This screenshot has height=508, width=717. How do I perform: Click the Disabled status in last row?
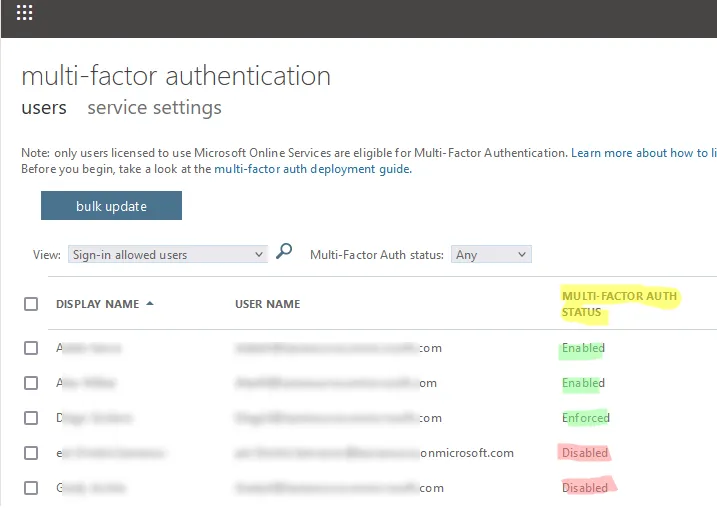(x=585, y=488)
